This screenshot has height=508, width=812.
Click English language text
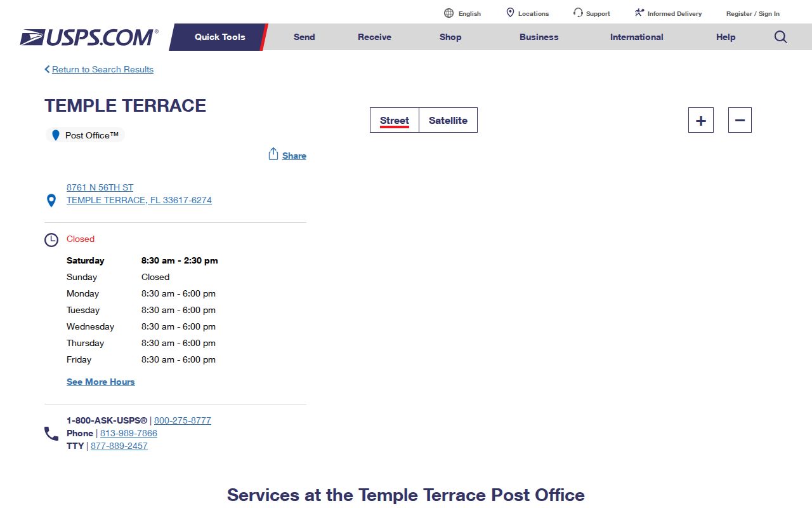click(x=469, y=13)
